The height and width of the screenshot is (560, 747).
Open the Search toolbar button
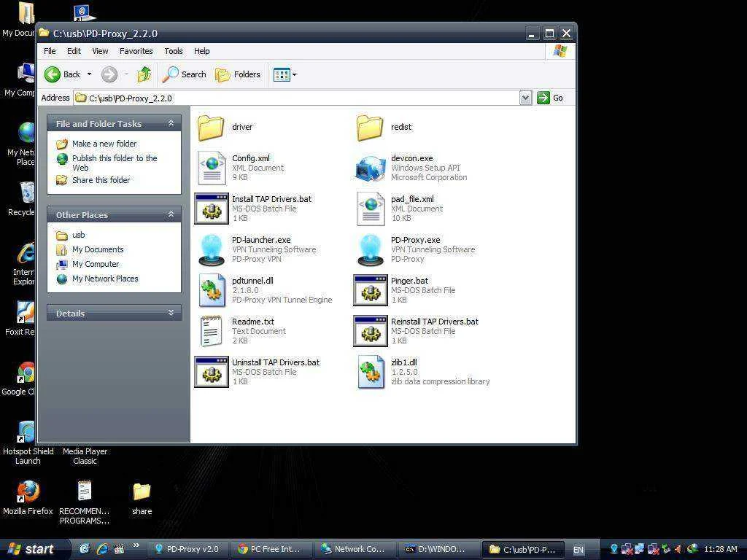pos(185,74)
